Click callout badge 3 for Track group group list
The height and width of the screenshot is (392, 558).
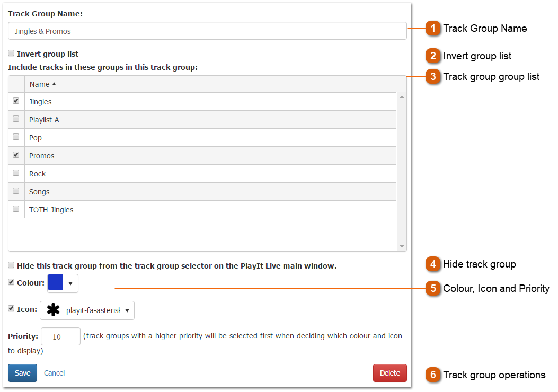pyautogui.click(x=433, y=77)
